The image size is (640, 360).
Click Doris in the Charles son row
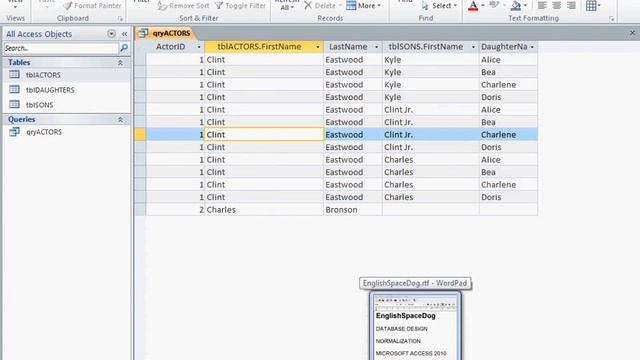[508, 197]
